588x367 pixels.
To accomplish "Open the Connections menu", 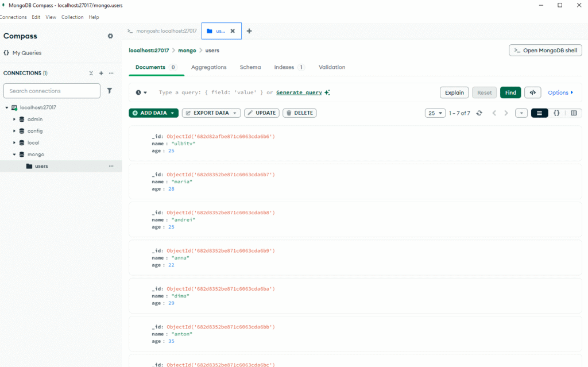I will point(13,17).
